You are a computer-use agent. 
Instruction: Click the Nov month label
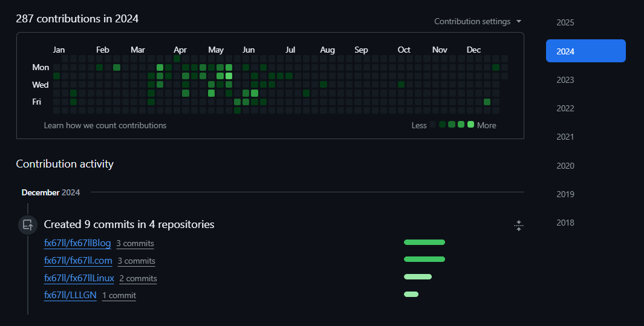pos(440,50)
